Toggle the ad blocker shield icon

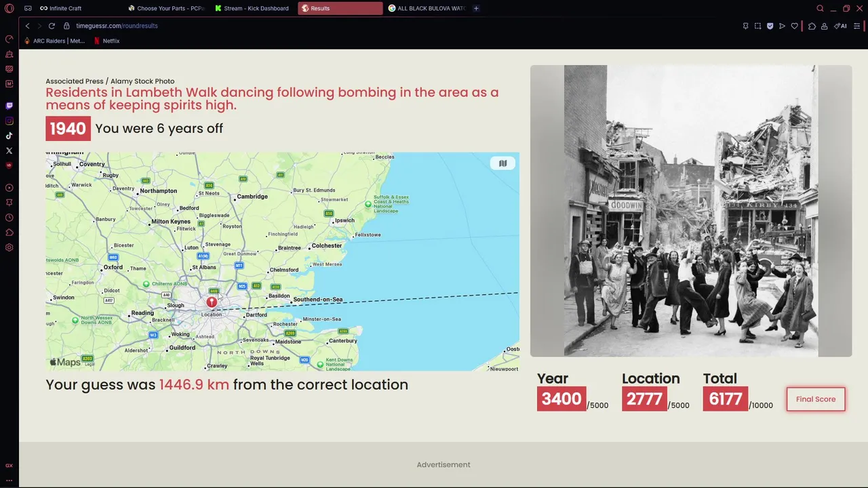[x=770, y=26]
